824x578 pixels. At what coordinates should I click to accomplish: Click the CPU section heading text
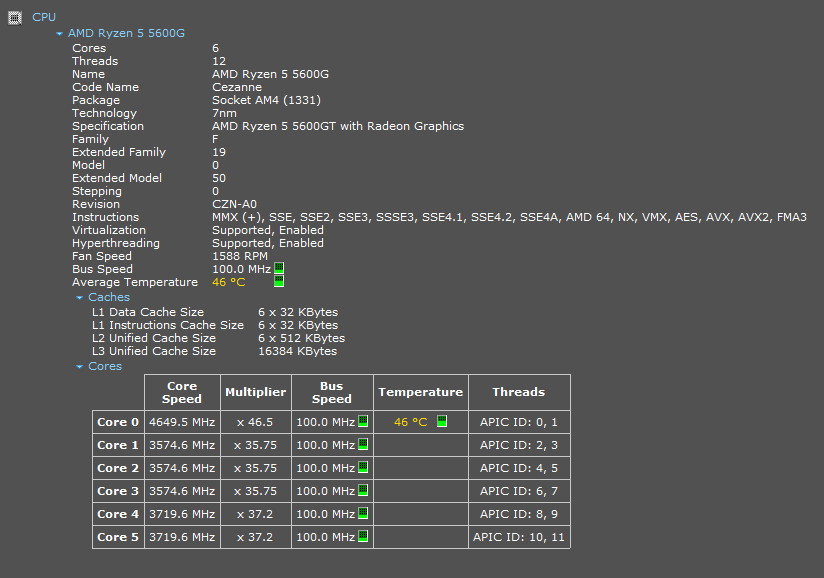(44, 17)
